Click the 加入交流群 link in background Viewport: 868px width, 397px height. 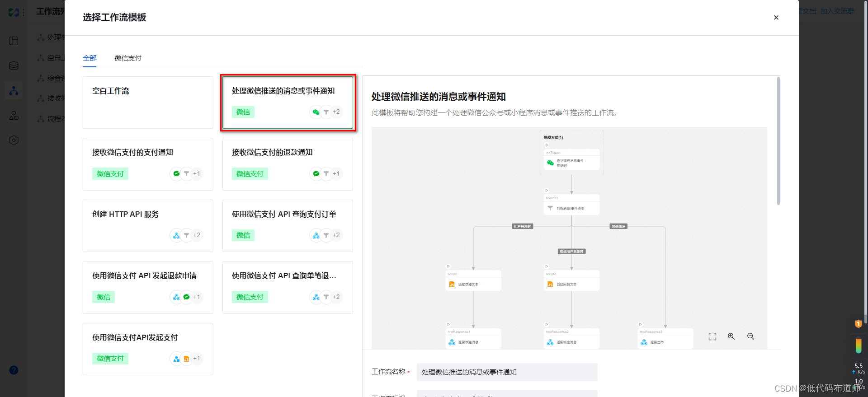point(838,11)
